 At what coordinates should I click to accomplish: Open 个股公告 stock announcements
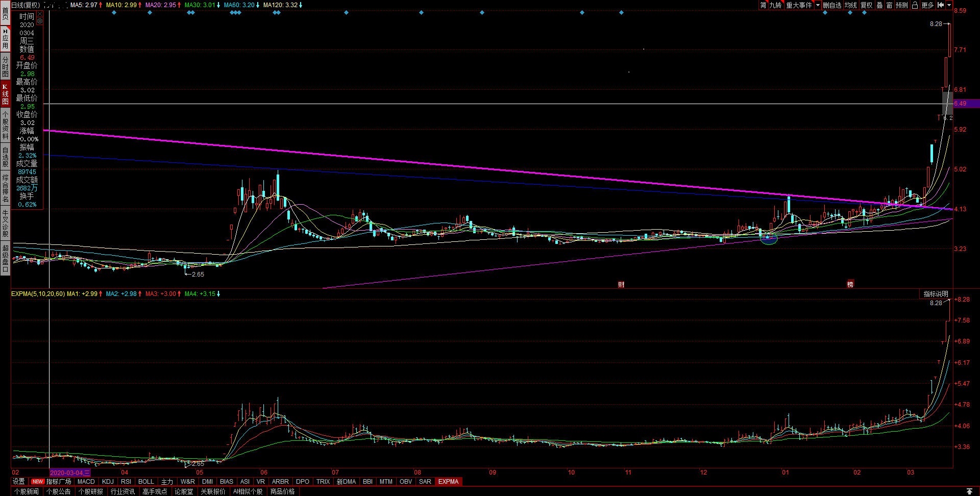tap(59, 491)
